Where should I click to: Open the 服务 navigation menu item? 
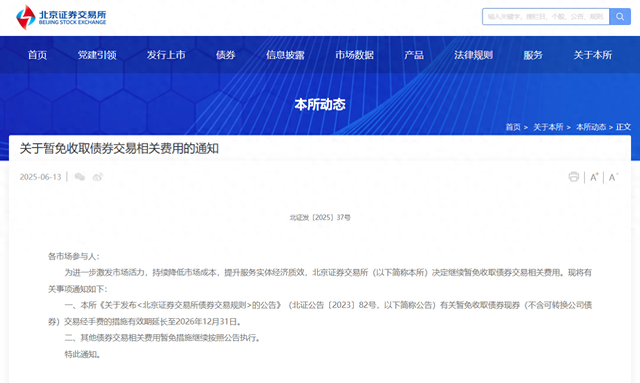[x=533, y=55]
